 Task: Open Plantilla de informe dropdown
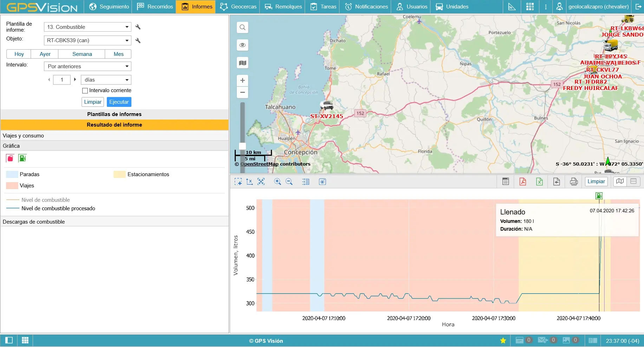click(x=87, y=27)
